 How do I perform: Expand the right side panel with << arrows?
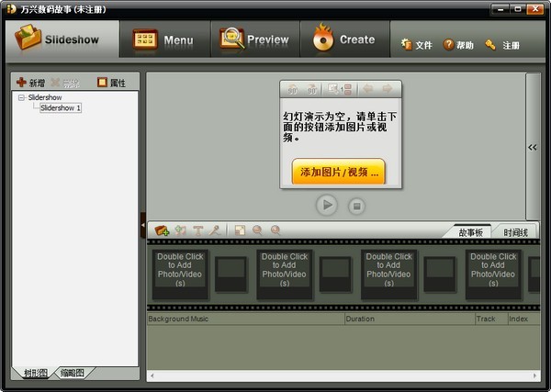[533, 147]
